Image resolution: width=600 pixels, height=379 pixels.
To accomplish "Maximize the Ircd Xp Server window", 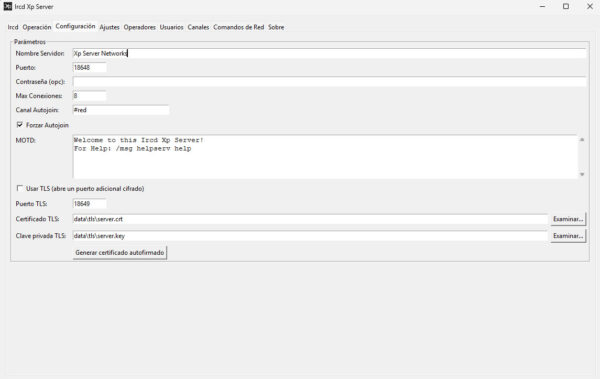I will click(566, 7).
